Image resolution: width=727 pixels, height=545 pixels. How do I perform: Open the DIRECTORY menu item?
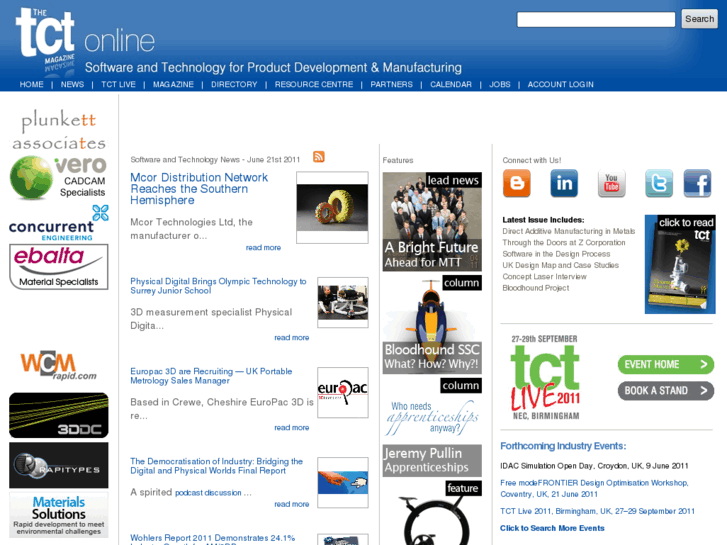tap(234, 84)
